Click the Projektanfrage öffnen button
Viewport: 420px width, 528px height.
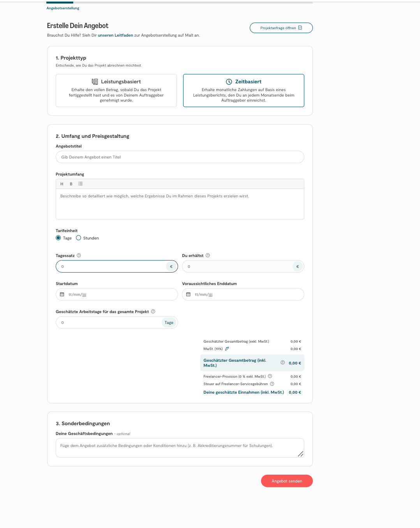point(281,28)
